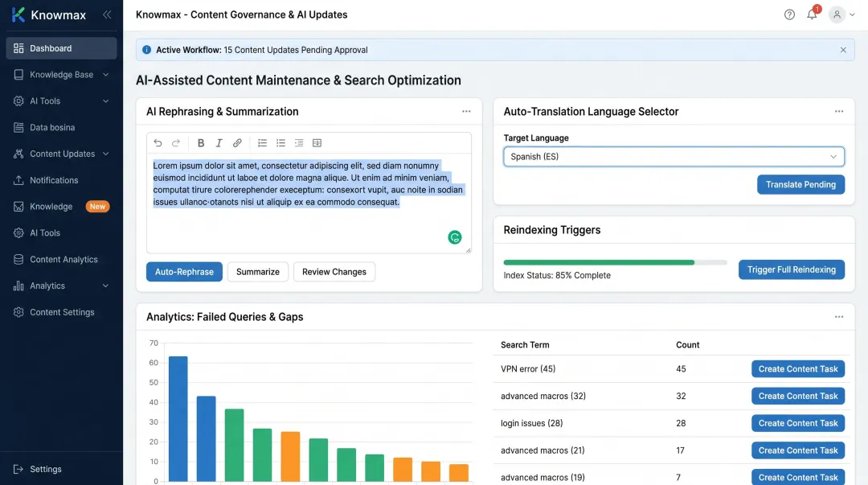
Task: Open Target Language dropdown Spanish (ES)
Action: (674, 156)
